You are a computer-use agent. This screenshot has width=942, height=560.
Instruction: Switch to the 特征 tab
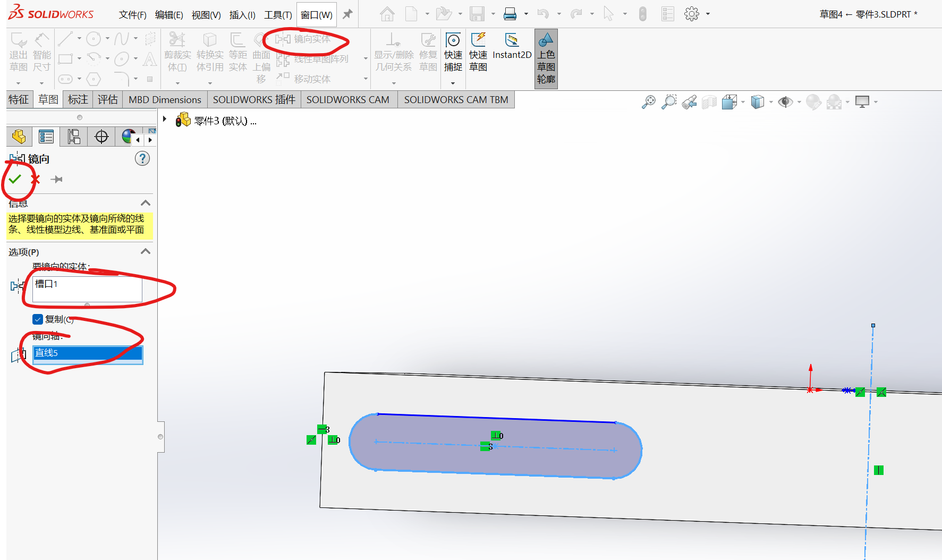coord(19,99)
